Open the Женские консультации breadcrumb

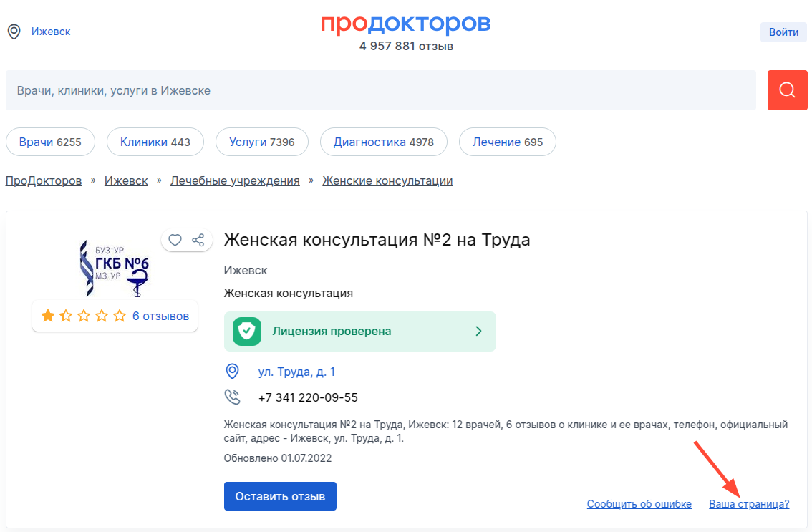click(x=387, y=180)
